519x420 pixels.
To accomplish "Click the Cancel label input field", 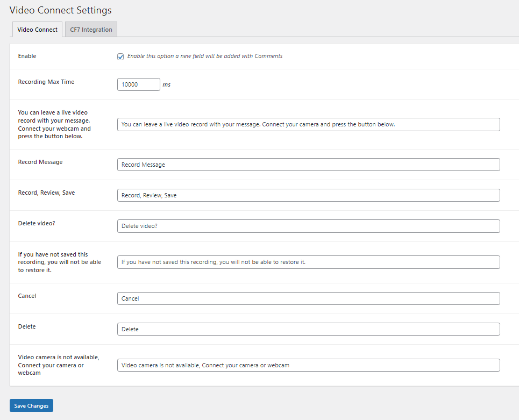I will [x=308, y=298].
